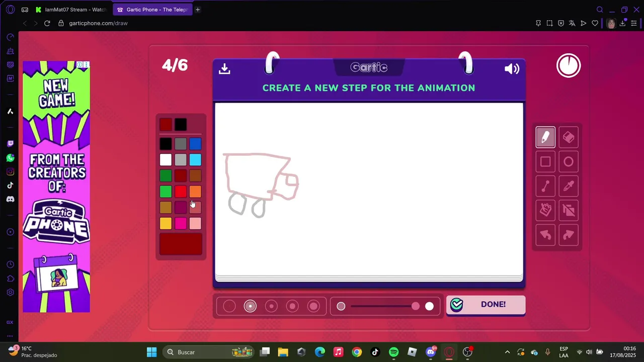This screenshot has width=644, height=362.
Task: Redo the last stroke
Action: tap(569, 235)
